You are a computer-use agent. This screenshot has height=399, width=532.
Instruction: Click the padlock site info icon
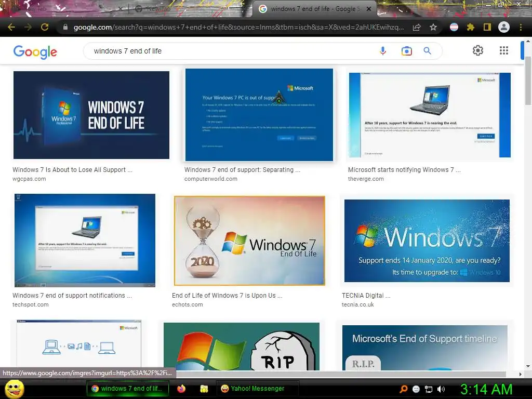[65, 27]
